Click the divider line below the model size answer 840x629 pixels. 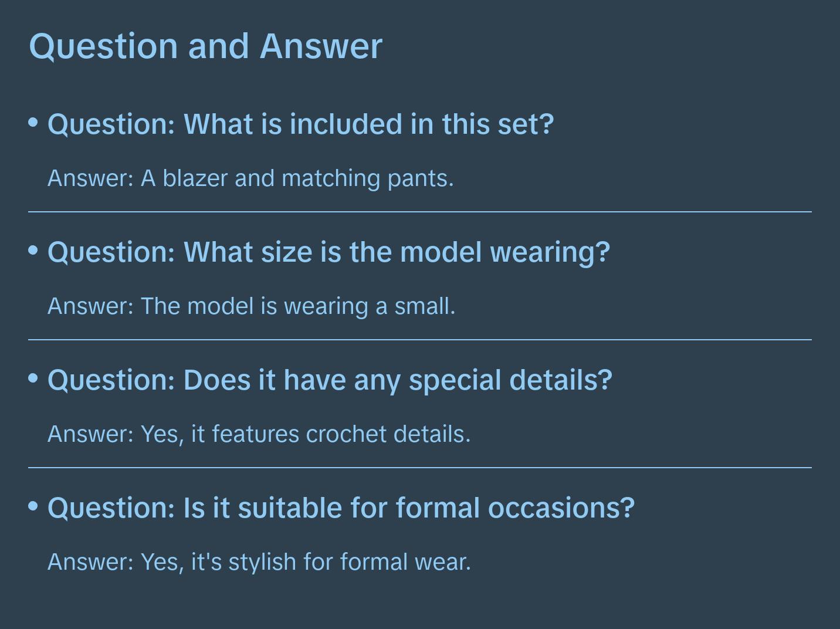click(420, 340)
